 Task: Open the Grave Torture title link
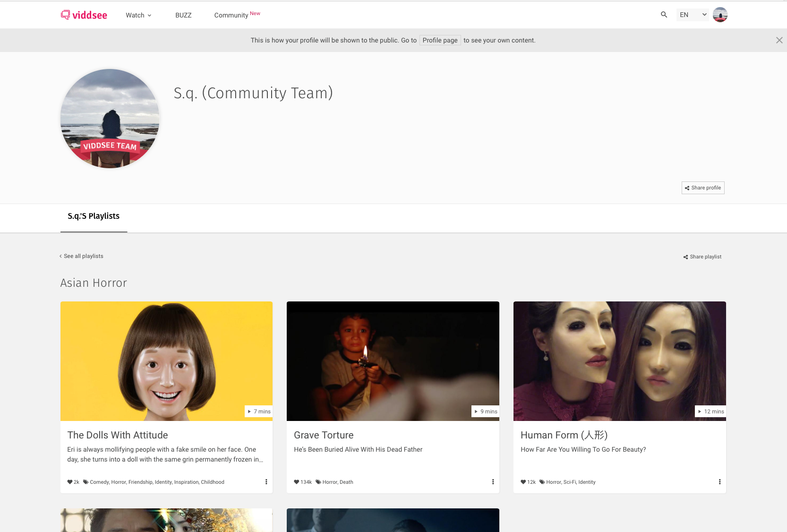click(x=324, y=435)
